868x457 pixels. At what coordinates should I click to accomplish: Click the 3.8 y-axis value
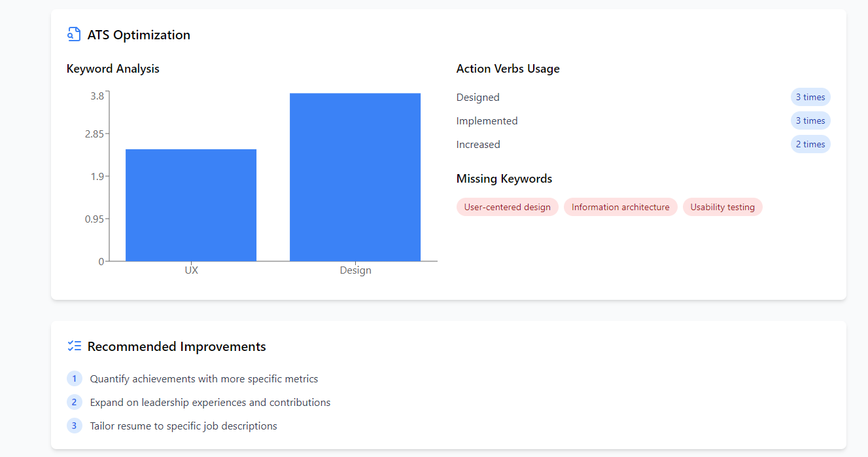[x=97, y=96]
